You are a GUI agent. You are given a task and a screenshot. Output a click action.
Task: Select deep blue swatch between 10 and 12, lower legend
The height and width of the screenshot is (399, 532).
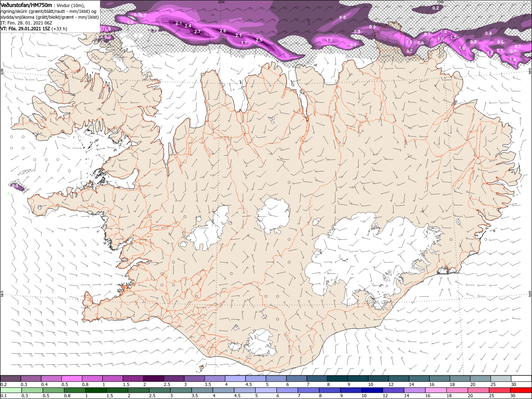point(372,390)
